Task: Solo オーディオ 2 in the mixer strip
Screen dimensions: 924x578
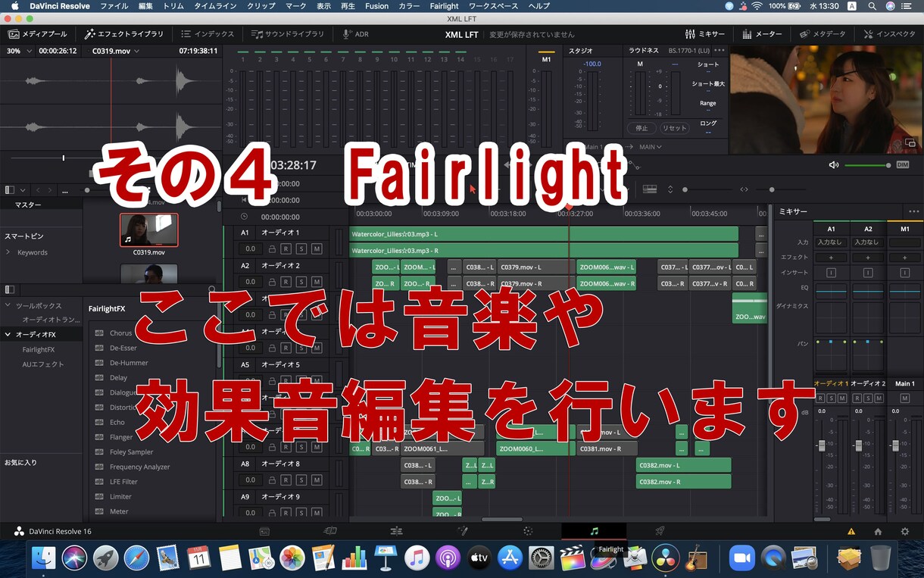Action: click(868, 398)
